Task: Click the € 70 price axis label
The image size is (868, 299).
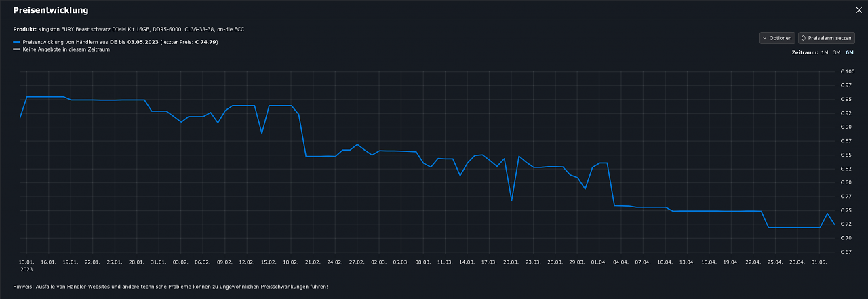Action: (846, 238)
